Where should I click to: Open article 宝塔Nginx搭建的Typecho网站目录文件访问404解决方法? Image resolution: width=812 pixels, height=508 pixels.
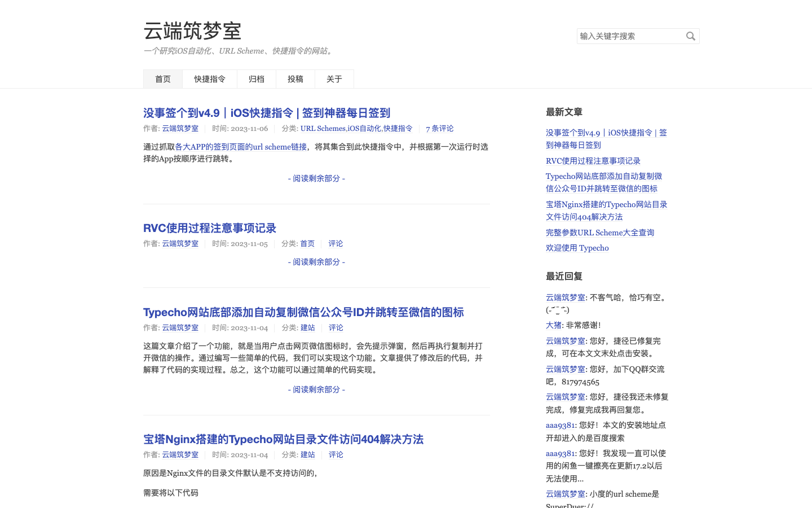pos(283,439)
